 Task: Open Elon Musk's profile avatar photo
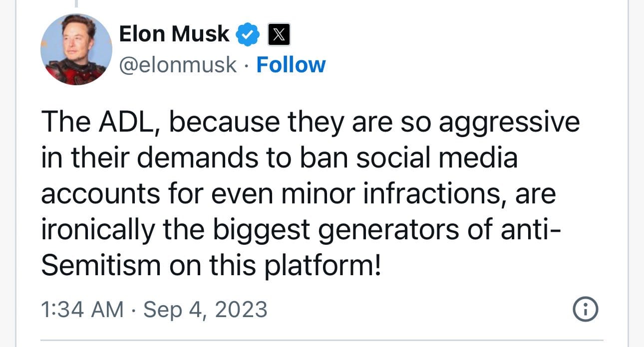[76, 49]
